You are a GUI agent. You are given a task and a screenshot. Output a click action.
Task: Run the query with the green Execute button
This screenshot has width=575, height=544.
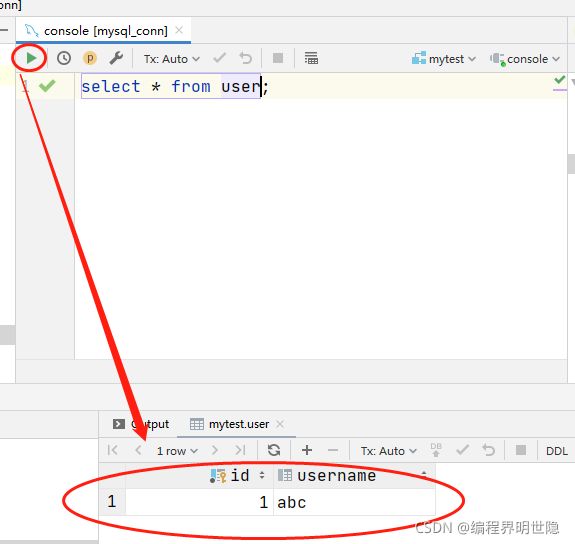click(x=31, y=58)
